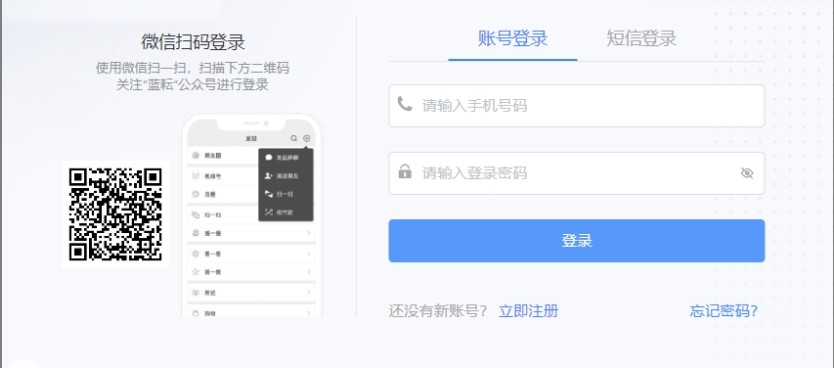Click the star icon in phone list

[195, 272]
